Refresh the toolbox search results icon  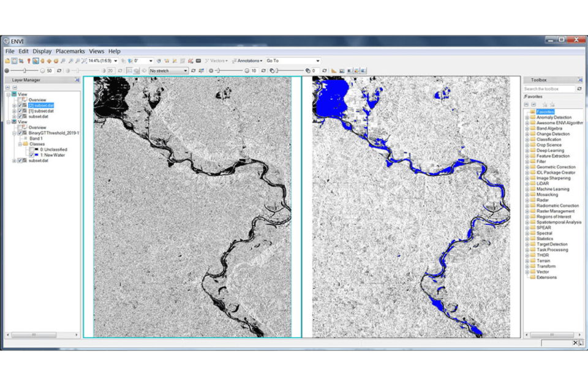tap(580, 89)
